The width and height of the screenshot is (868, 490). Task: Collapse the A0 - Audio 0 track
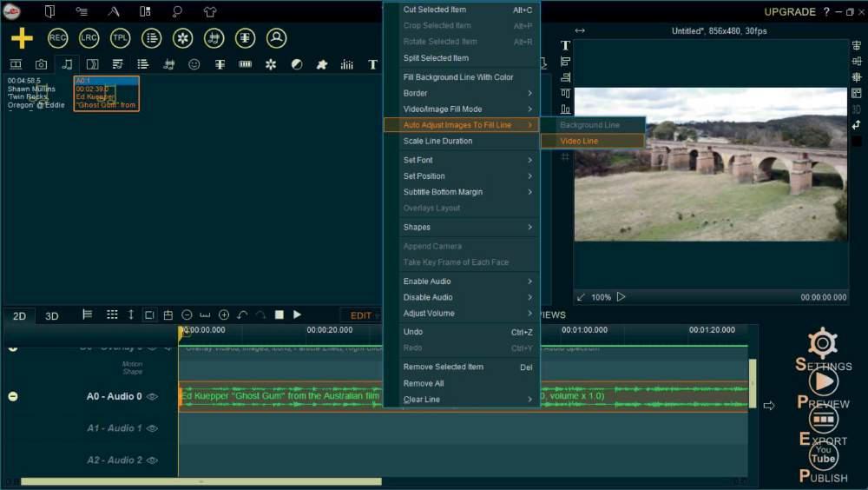pos(13,397)
